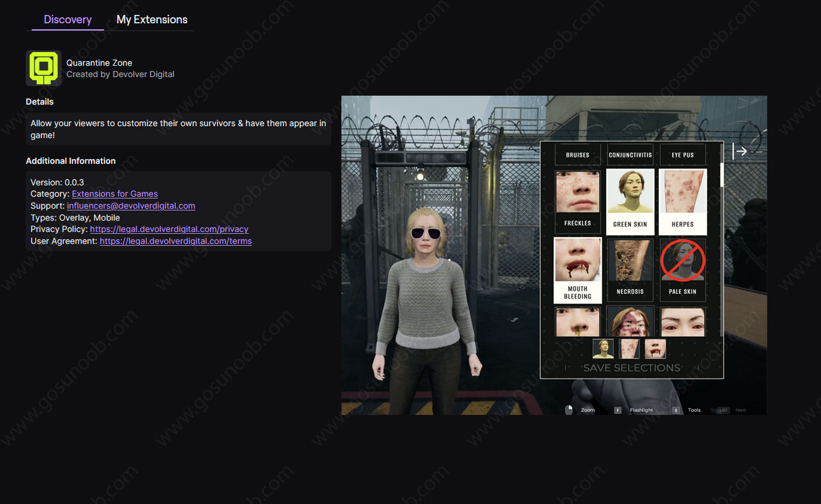Deselect the Green Skin symptom tile

tap(630, 201)
